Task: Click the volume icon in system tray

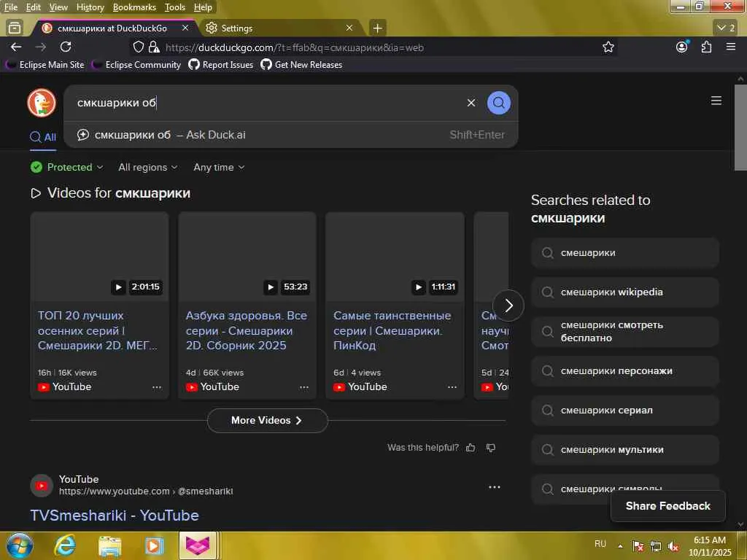Action: click(x=673, y=546)
